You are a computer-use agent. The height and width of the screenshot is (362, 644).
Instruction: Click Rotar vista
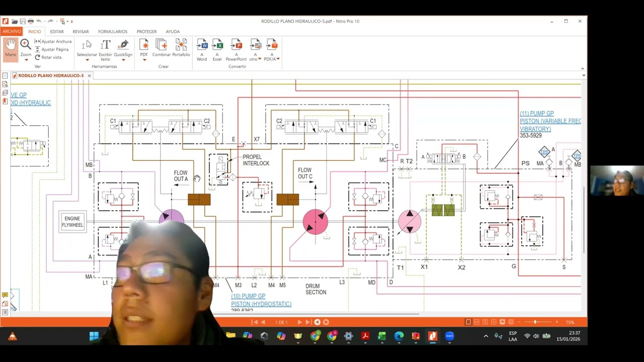[x=48, y=57]
